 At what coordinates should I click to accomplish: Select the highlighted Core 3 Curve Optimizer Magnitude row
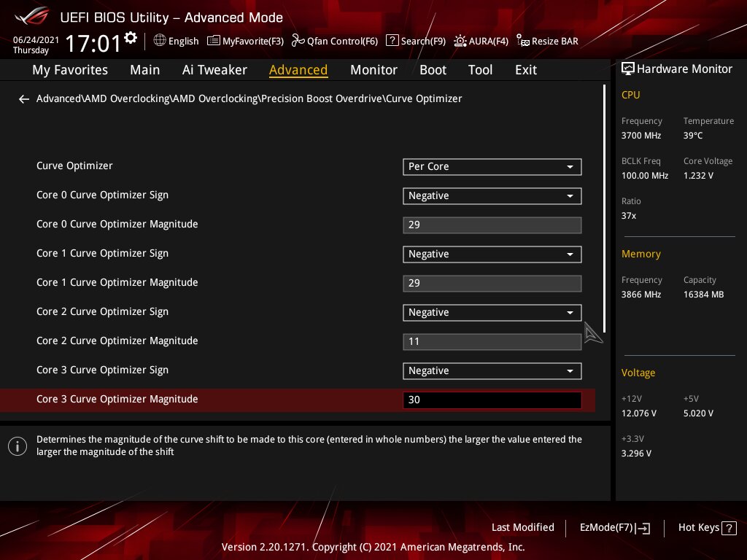tap(298, 400)
